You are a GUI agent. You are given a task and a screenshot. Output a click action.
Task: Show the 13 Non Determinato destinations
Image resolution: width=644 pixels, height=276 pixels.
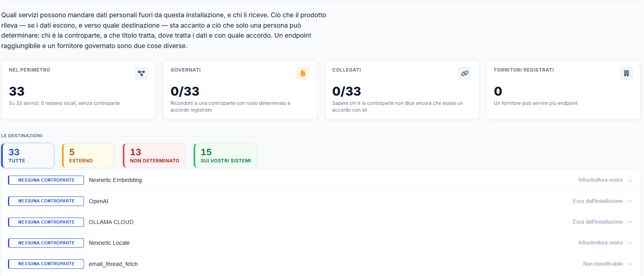click(x=154, y=156)
